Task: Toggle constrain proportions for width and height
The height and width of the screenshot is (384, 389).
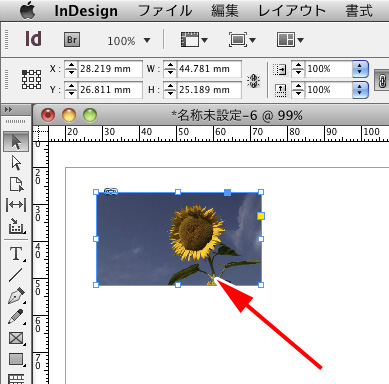Action: point(253,81)
